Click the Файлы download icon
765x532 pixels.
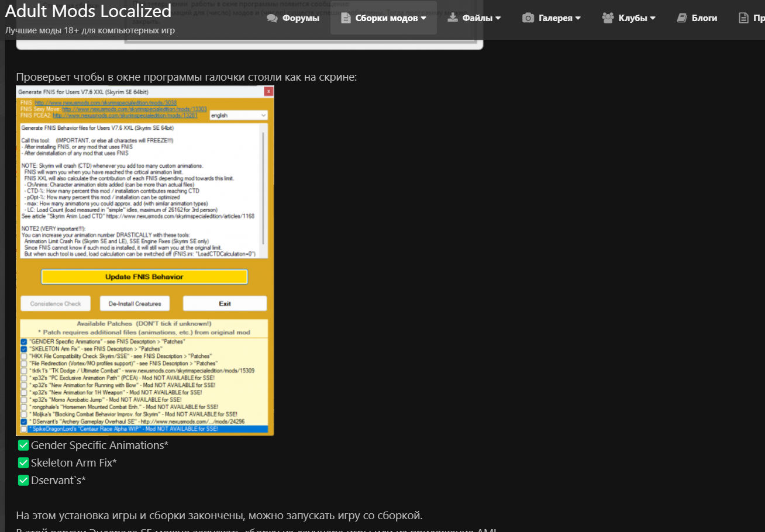[453, 18]
